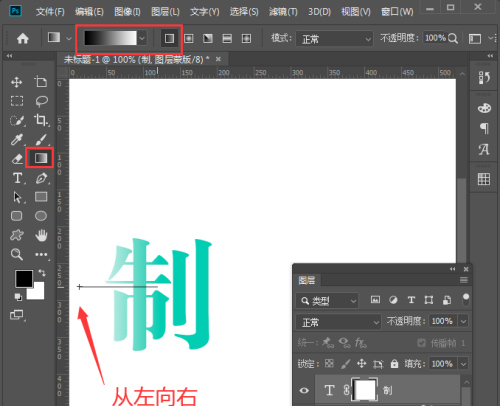The width and height of the screenshot is (500, 406).
Task: Reset default foreground and background colors
Action: [18, 297]
